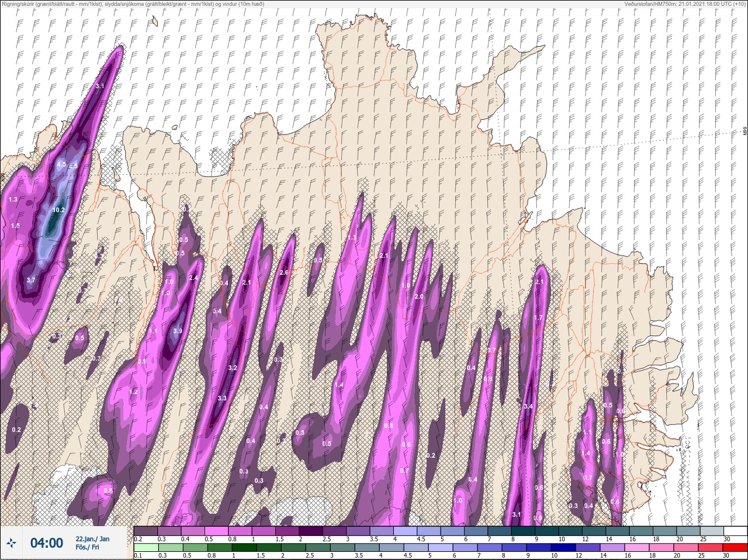Viewport: 748px width, 560px height.
Task: Select lower legend pale green swatch starting at 0.1
Action: (146, 548)
